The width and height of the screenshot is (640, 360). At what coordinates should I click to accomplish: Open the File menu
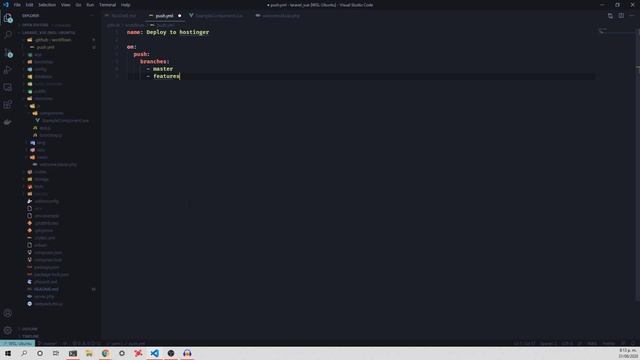click(17, 5)
